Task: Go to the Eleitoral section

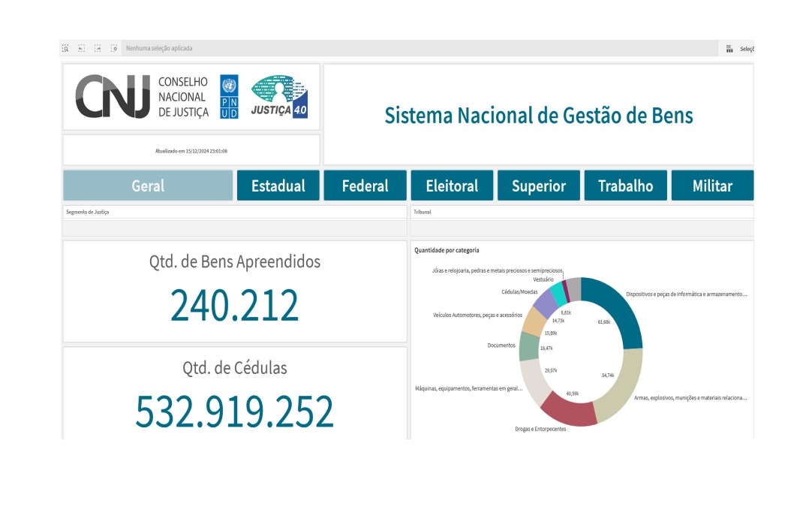Action: (x=452, y=186)
